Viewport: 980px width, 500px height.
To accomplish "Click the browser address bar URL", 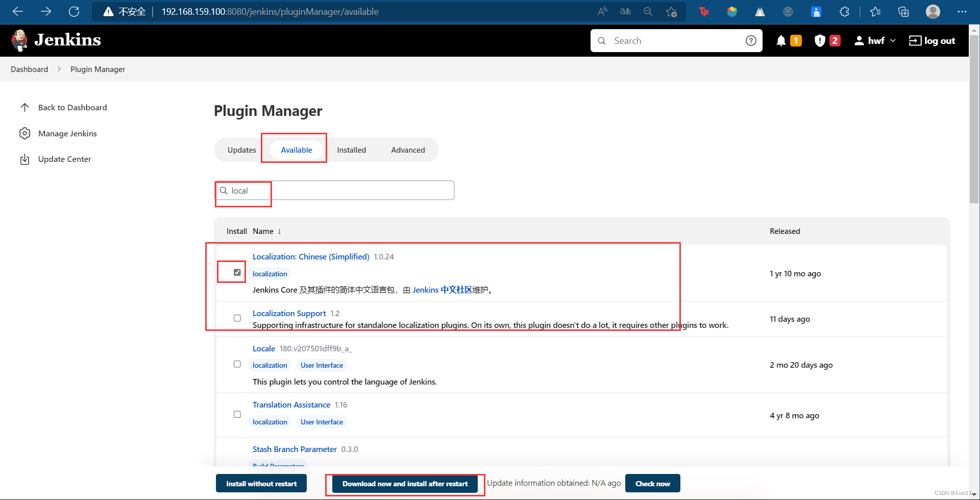I will pyautogui.click(x=270, y=11).
